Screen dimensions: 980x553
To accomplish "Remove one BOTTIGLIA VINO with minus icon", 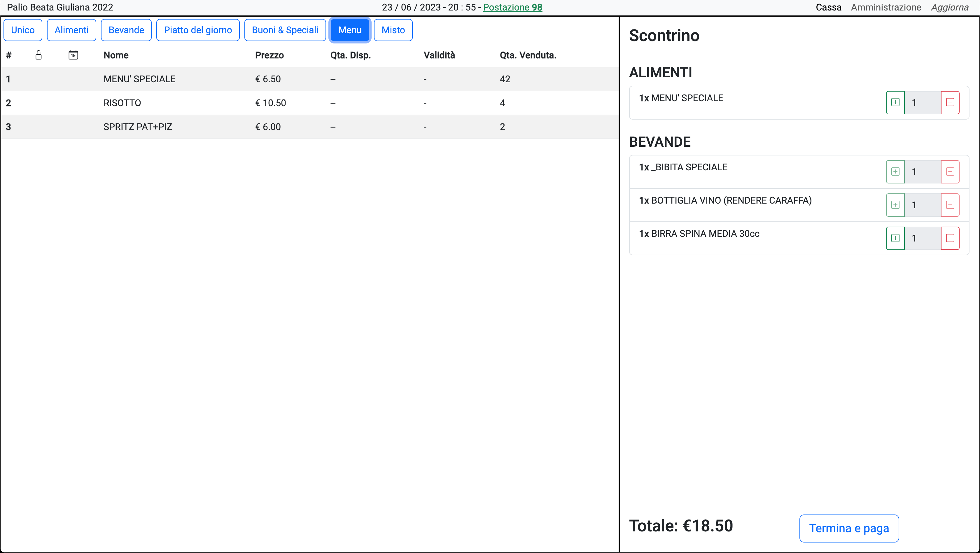I will tap(950, 205).
